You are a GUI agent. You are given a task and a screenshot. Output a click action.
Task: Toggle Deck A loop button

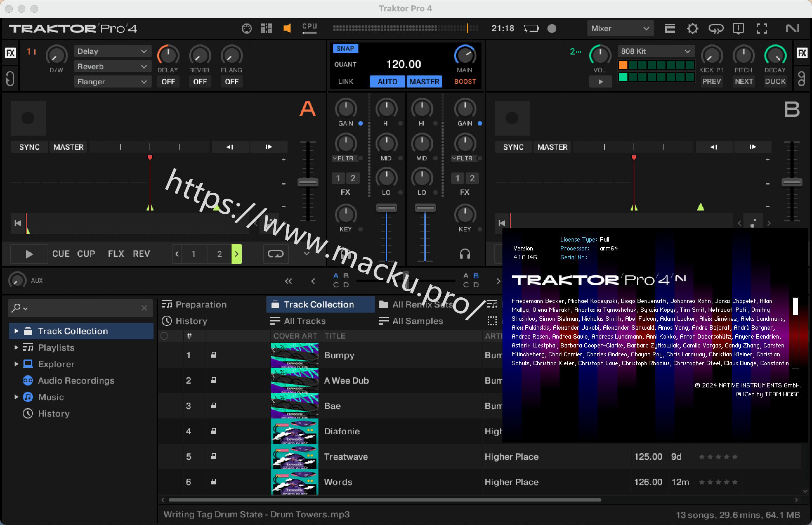276,254
